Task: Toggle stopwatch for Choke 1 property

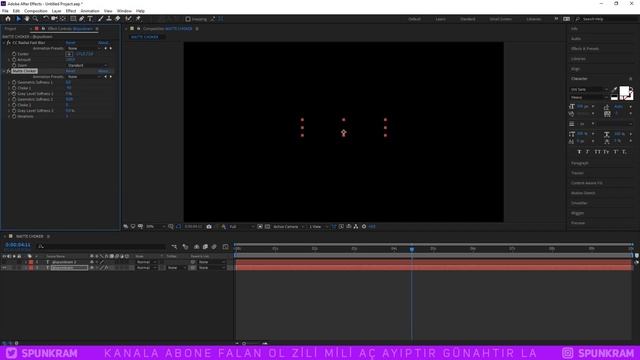Action: point(14,88)
